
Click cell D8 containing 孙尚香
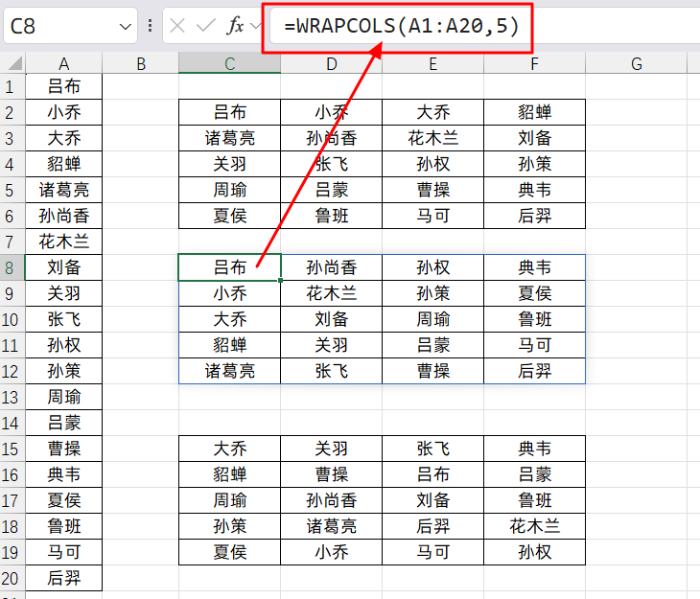[331, 267]
